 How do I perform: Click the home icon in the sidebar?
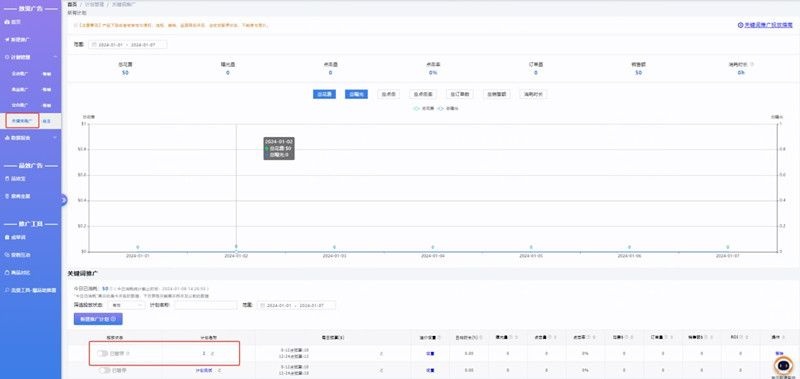click(7, 22)
